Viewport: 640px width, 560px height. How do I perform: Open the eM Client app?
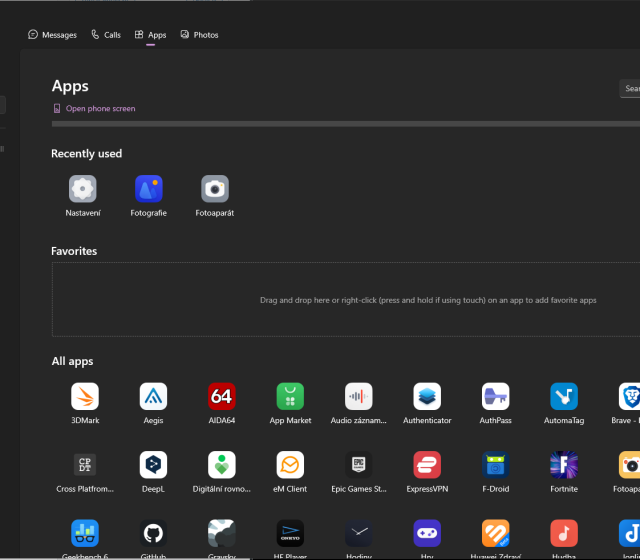pyautogui.click(x=290, y=465)
